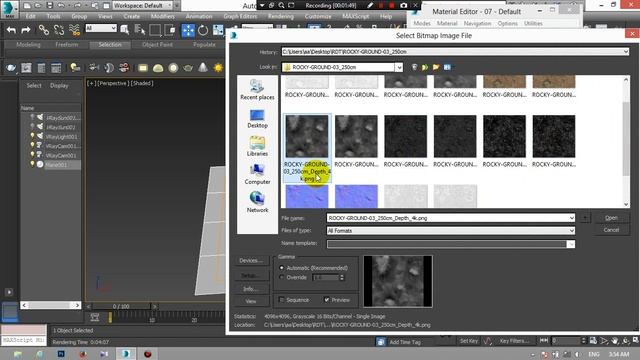Open the Select by Name tool
640x360 pixels.
[140, 30]
